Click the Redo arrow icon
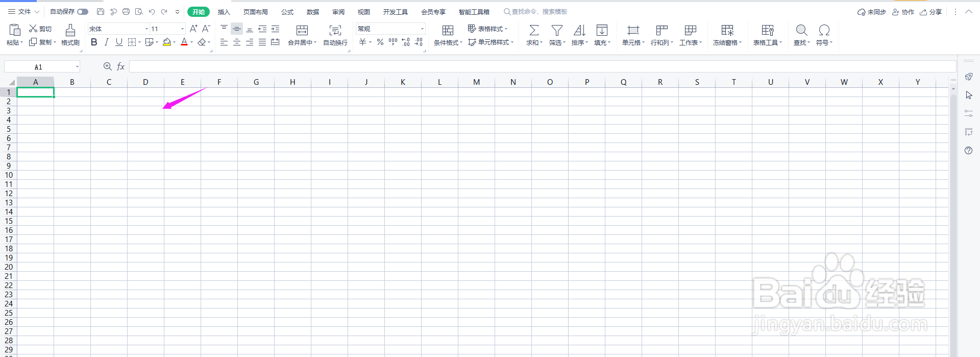Viewport: 980px width, 357px height. (x=164, y=12)
